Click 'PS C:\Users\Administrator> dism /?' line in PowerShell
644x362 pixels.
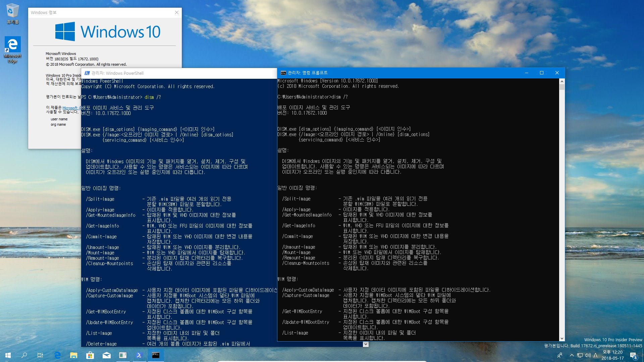(121, 97)
